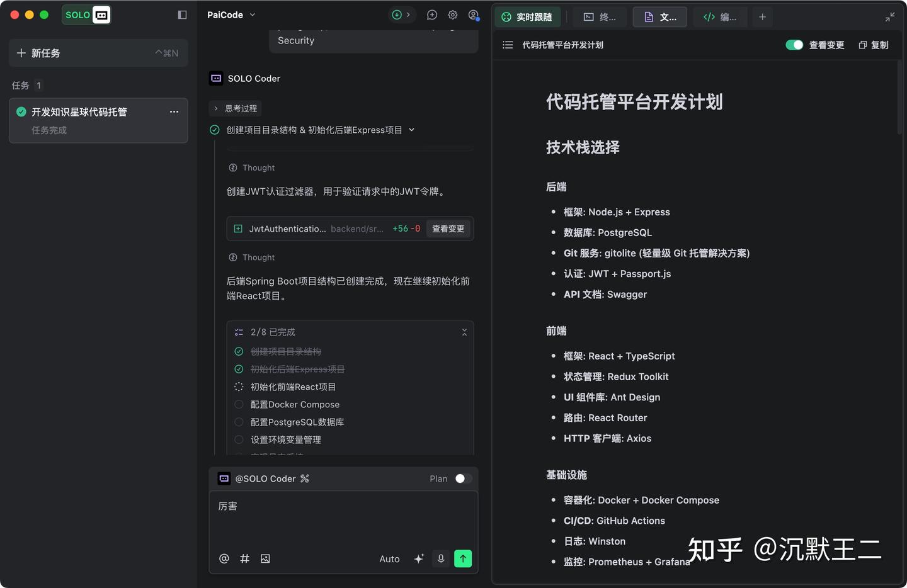This screenshot has width=907, height=588.
Task: Click the @ mention icon in chat input
Action: [224, 558]
